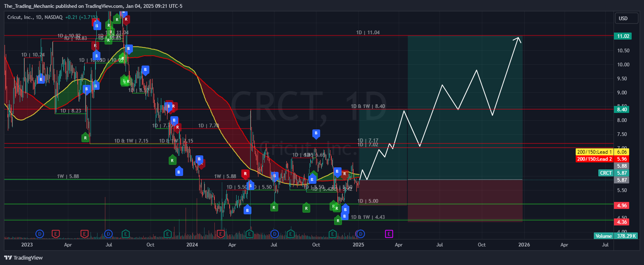Click the dividend D marker under Jul 2024
The width and height of the screenshot is (644, 265).
point(274,234)
